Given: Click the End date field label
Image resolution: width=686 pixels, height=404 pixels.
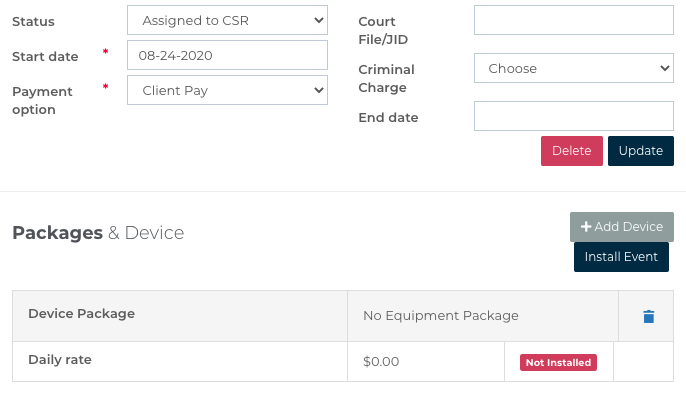Looking at the screenshot, I should (388, 118).
